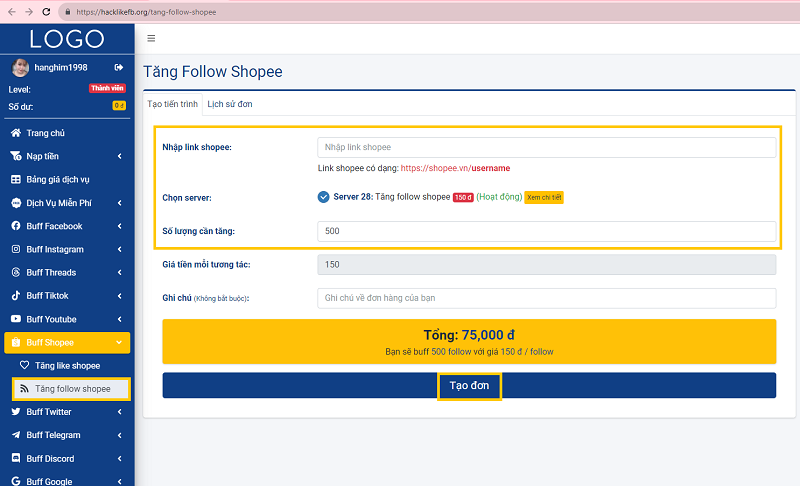The image size is (800, 486).
Task: Reload the page with refresh icon
Action: point(46,12)
